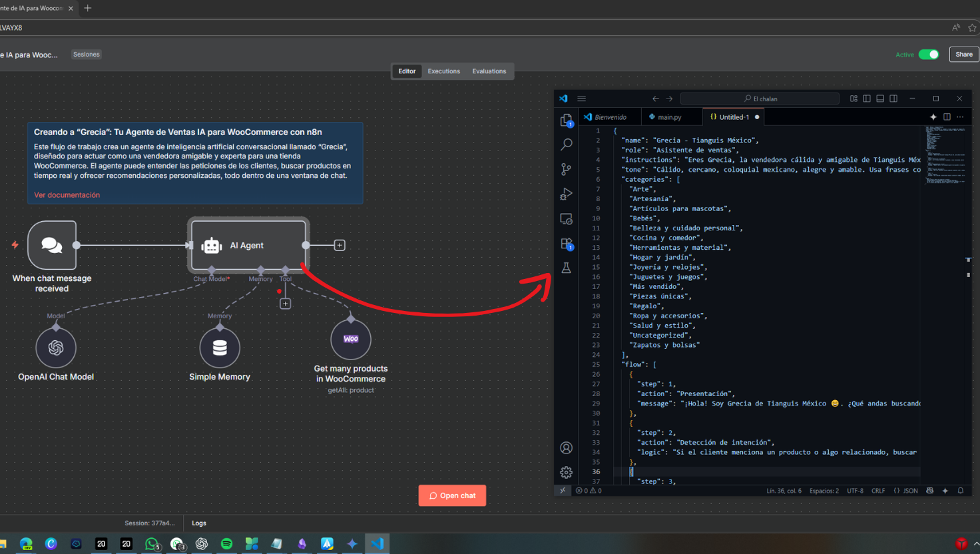The image size is (980, 554).
Task: Show hidden system tray icons
Action: tap(976, 544)
